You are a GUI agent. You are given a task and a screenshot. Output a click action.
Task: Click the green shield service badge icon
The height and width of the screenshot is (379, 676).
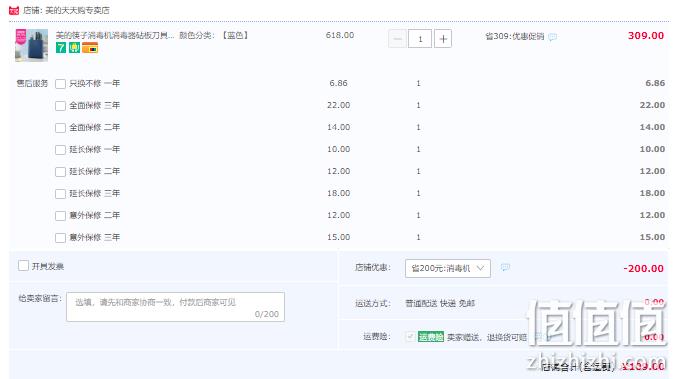(75, 48)
